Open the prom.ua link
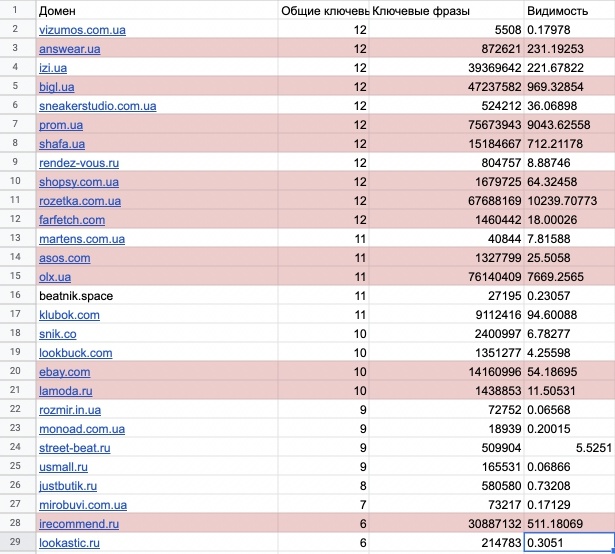 pos(61,125)
